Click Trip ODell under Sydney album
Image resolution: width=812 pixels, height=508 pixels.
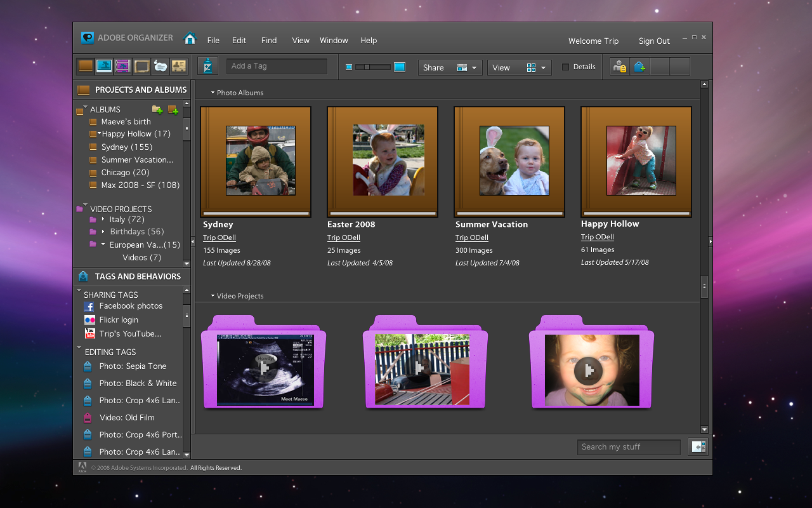point(219,237)
